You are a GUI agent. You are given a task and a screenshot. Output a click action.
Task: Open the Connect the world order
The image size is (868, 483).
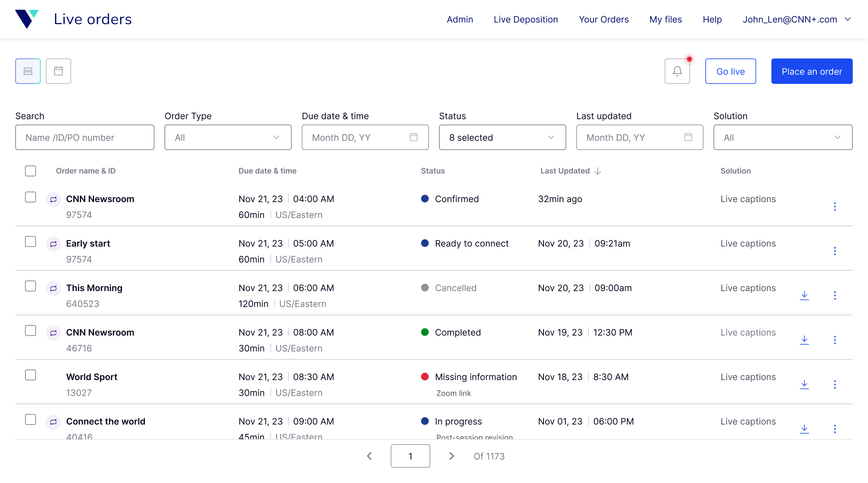[105, 422]
